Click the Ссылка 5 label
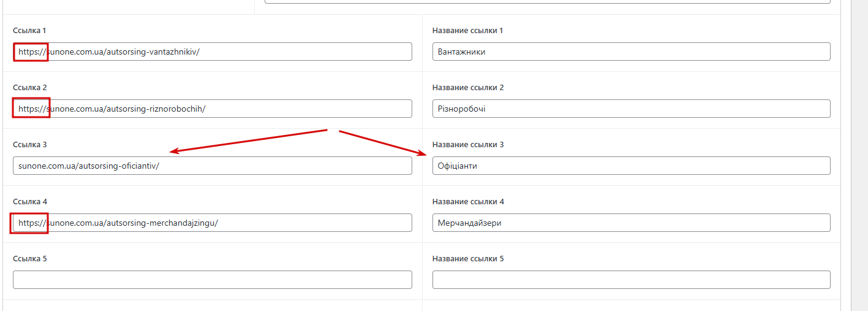868x311 pixels. click(30, 259)
